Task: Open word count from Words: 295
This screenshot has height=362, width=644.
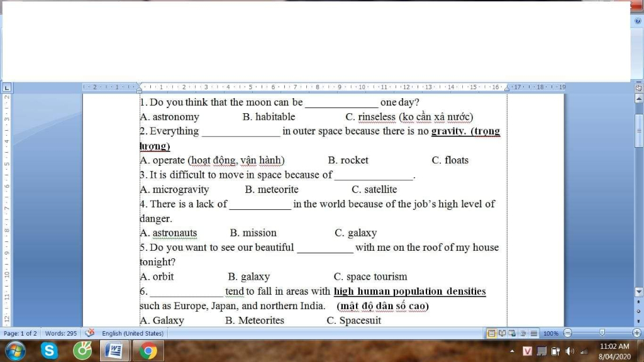Action: (61, 333)
